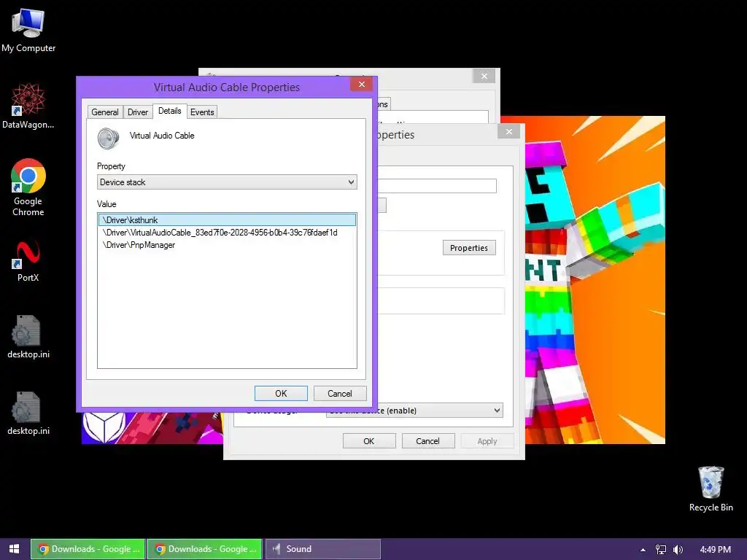Switch to the Sound taskbar button
This screenshot has width=747, height=560.
[323, 549]
